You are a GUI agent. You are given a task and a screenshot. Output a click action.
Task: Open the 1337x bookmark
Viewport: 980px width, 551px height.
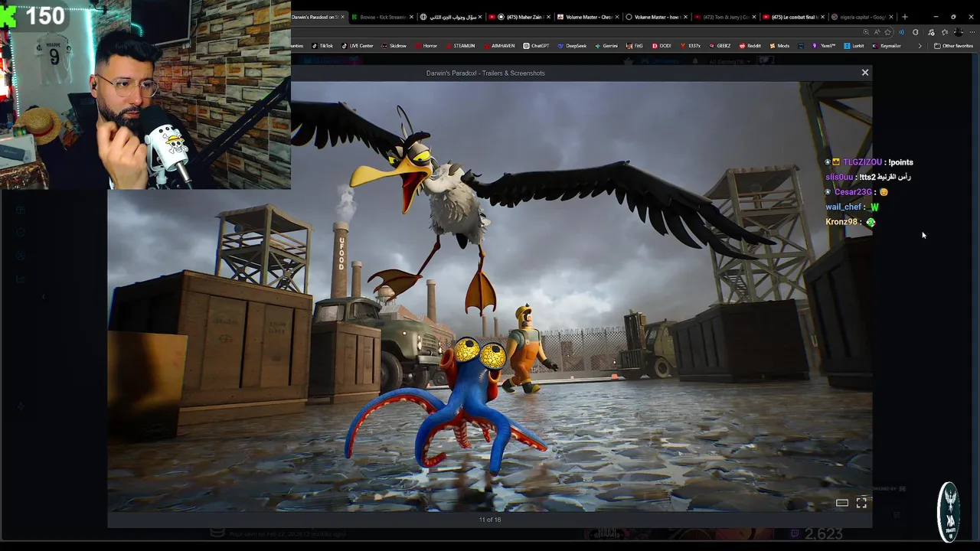point(691,46)
